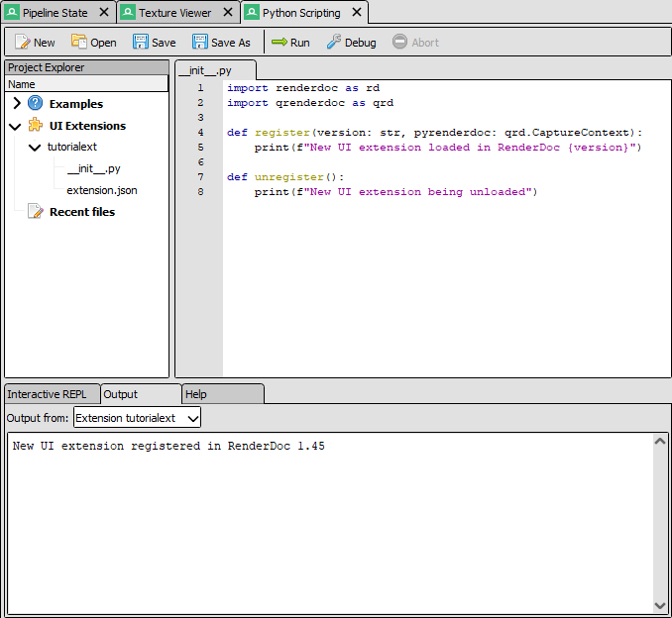Open the Help tab
The image size is (672, 618).
[x=223, y=394]
